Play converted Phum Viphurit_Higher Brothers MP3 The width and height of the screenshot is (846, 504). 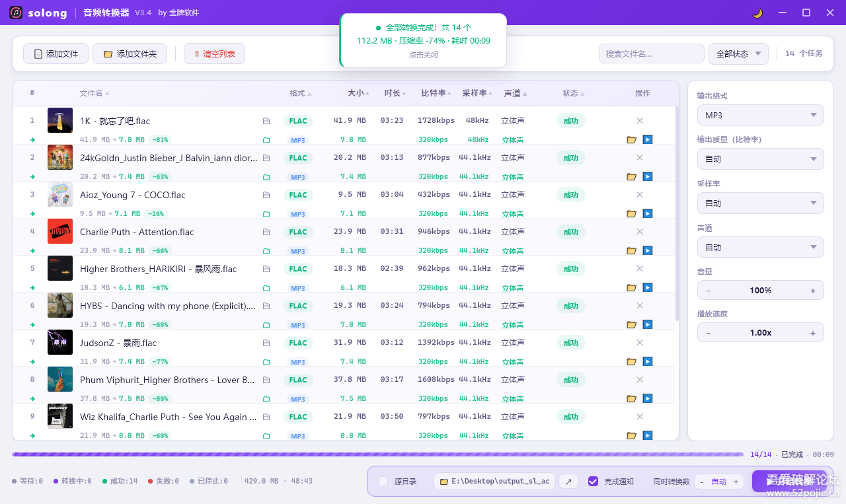(648, 398)
